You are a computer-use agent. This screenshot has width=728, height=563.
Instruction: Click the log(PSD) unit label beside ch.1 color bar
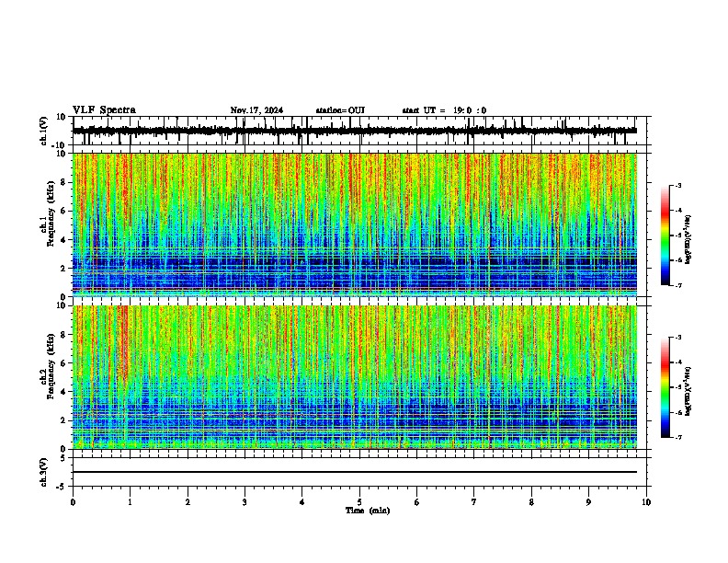688,240
